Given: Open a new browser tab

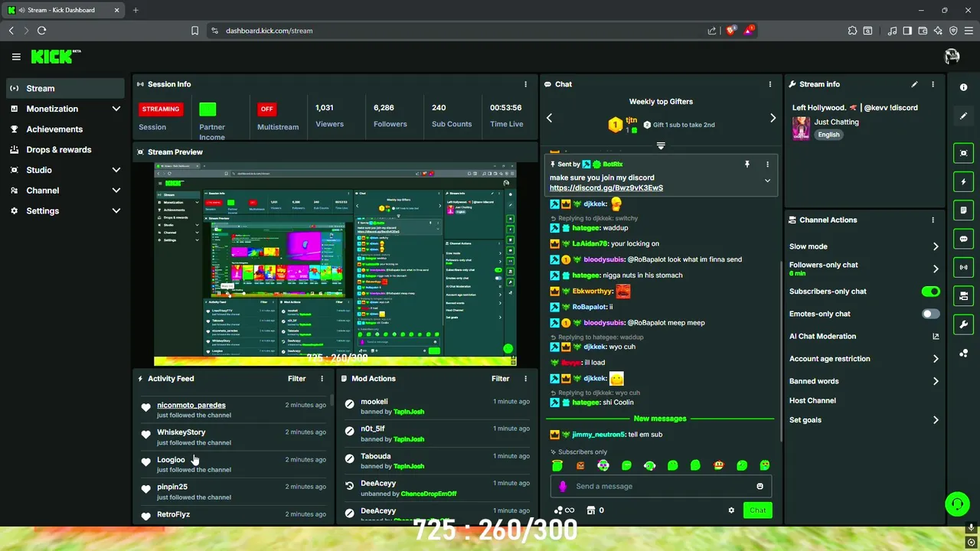Looking at the screenshot, I should [136, 10].
